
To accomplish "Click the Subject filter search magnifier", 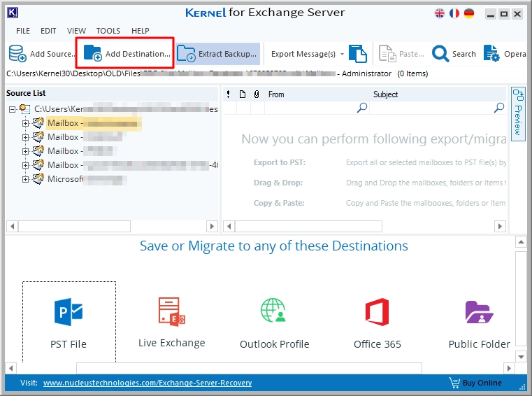I will click(498, 108).
